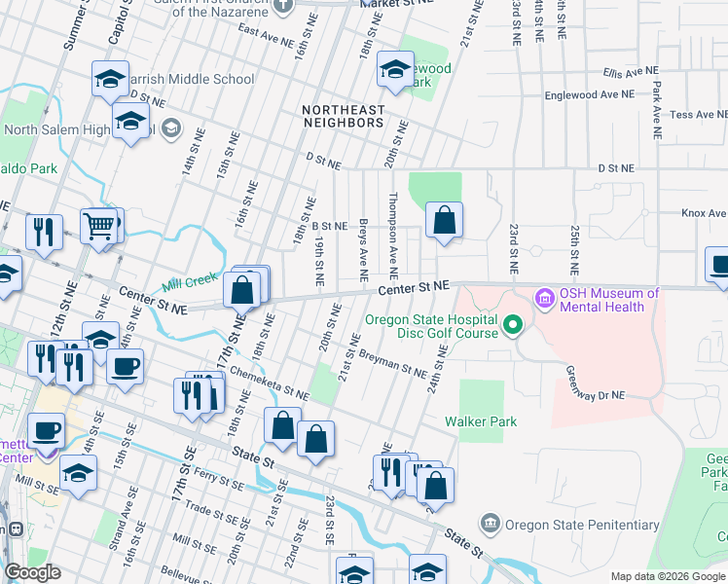
Task: Click the B St NE street label
Action: coord(330,226)
